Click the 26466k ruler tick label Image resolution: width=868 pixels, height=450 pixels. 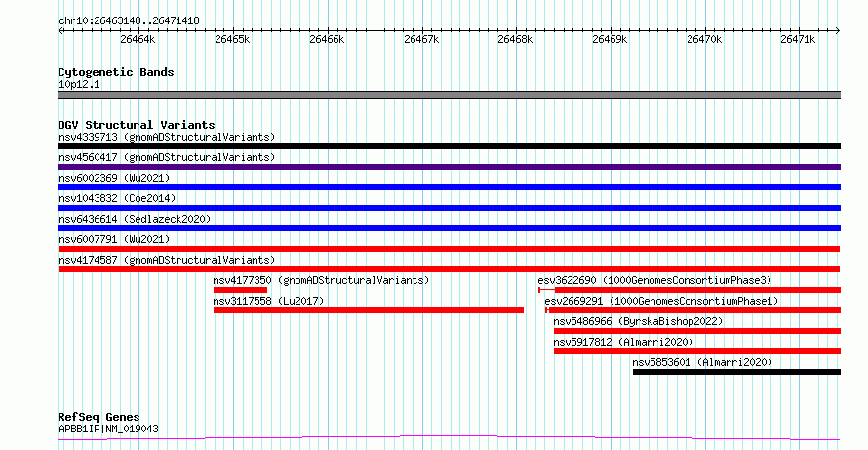(x=327, y=39)
